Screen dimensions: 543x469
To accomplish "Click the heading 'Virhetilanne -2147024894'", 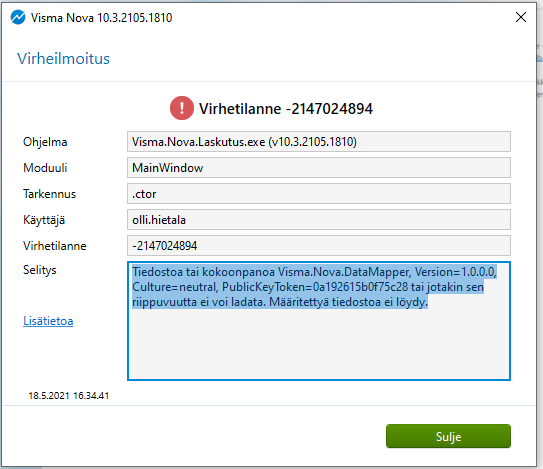I will (x=286, y=109).
